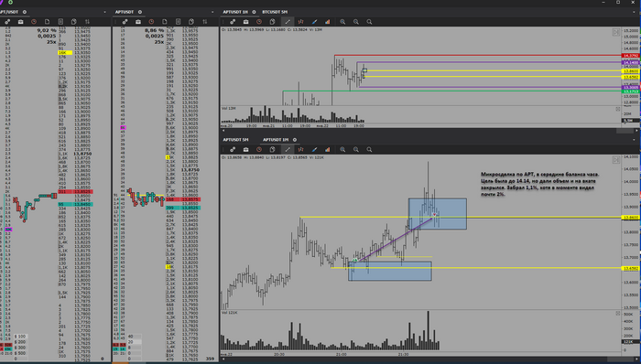This screenshot has height=364, width=641.
Task: Click link icon in APT/USDT order book toolbar
Action: coord(7,22)
